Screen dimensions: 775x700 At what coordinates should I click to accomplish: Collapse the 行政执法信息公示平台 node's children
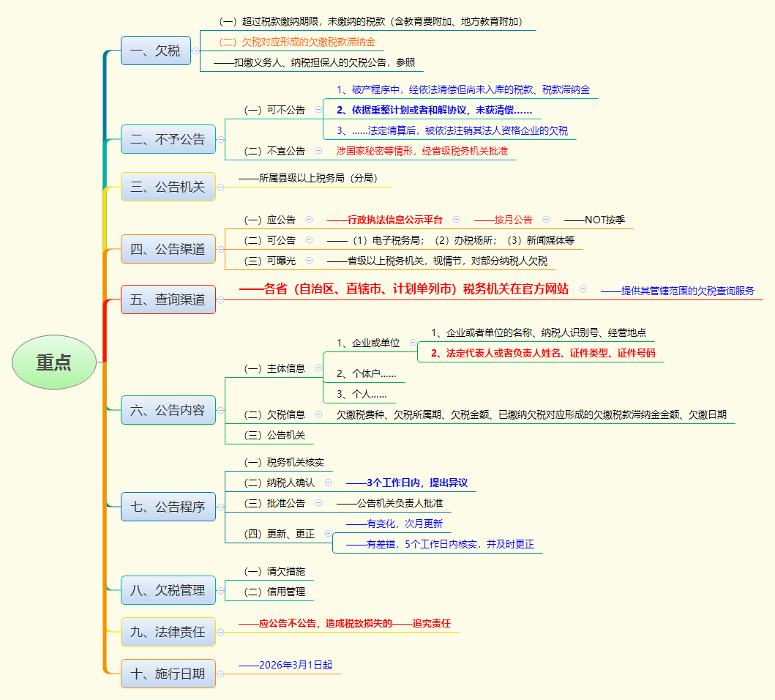point(454,218)
